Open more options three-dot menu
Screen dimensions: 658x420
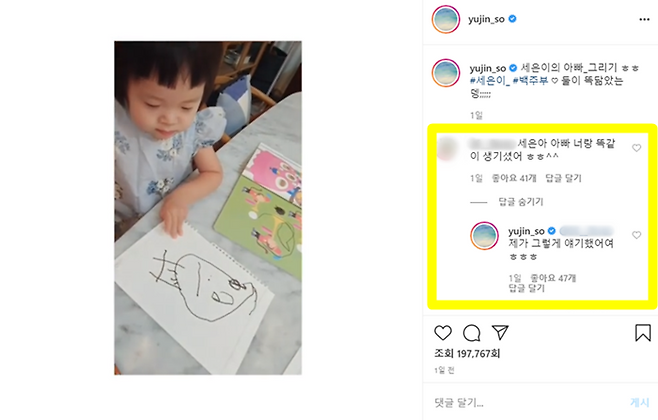(x=644, y=19)
